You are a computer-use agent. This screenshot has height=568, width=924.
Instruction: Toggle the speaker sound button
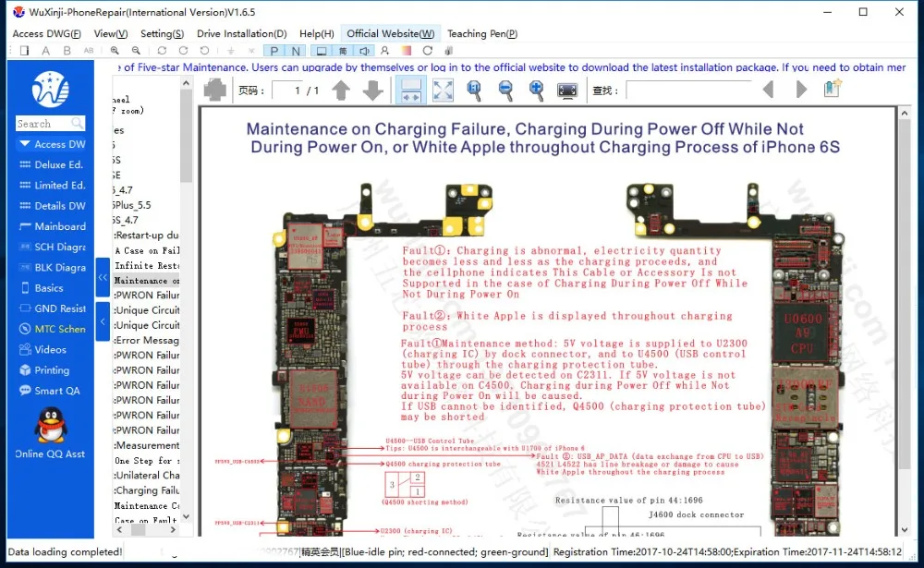[364, 51]
